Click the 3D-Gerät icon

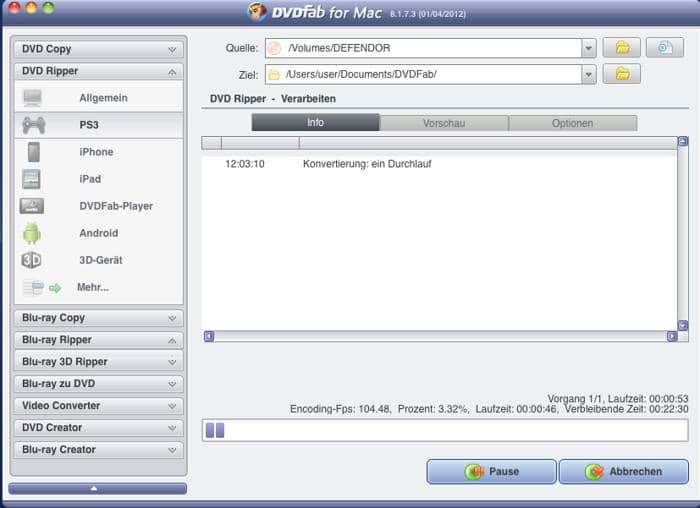[x=31, y=260]
